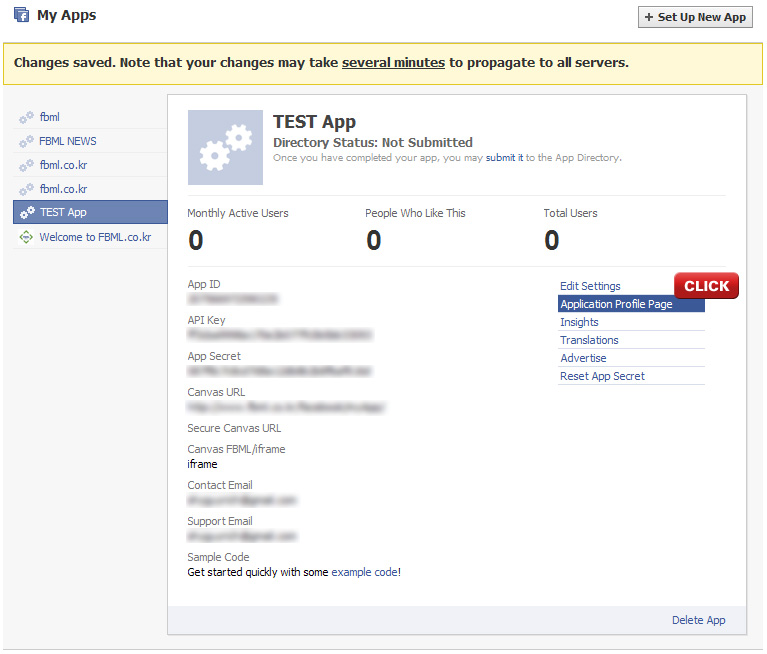Click the Total Users label

point(570,213)
